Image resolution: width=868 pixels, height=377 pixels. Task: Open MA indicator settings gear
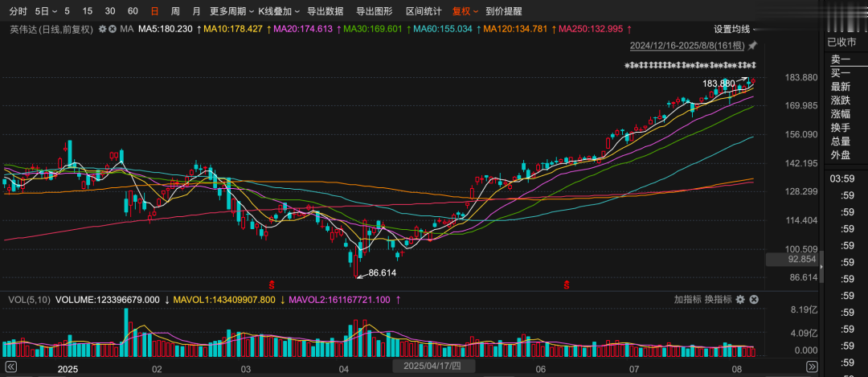point(102,29)
